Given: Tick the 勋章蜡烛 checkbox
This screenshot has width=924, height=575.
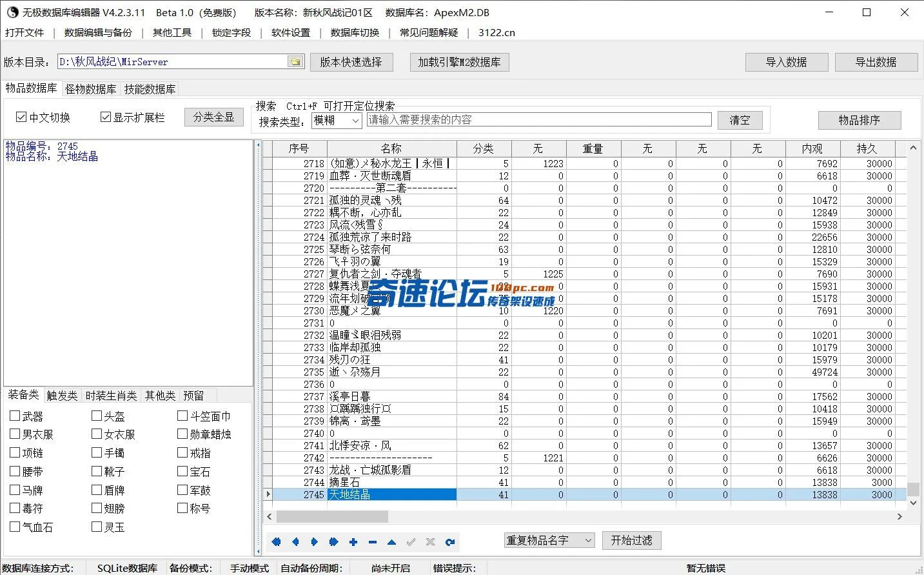Looking at the screenshot, I should 182,434.
